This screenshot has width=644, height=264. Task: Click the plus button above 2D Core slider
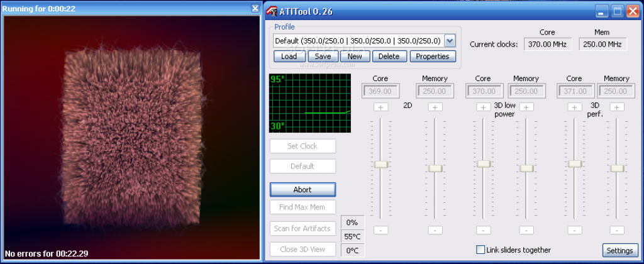point(380,107)
